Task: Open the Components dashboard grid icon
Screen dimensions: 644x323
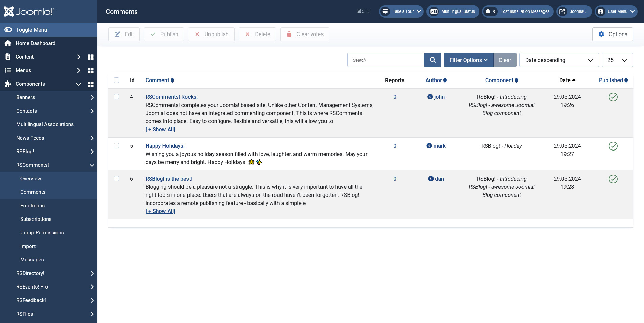Action: [91, 84]
